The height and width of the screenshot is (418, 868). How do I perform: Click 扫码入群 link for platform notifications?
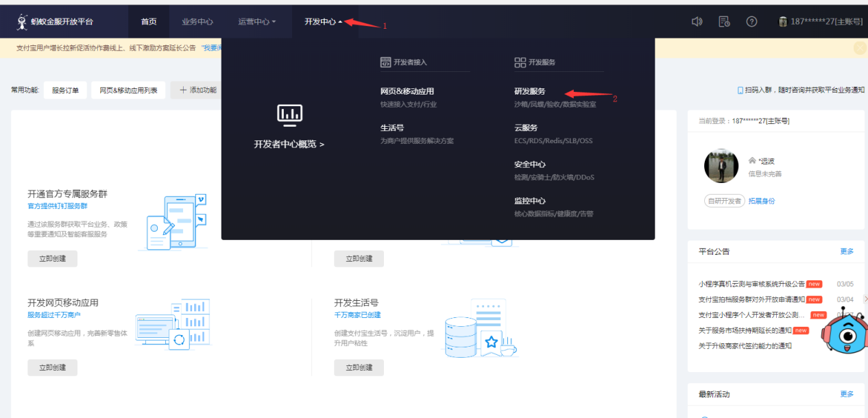(801, 90)
